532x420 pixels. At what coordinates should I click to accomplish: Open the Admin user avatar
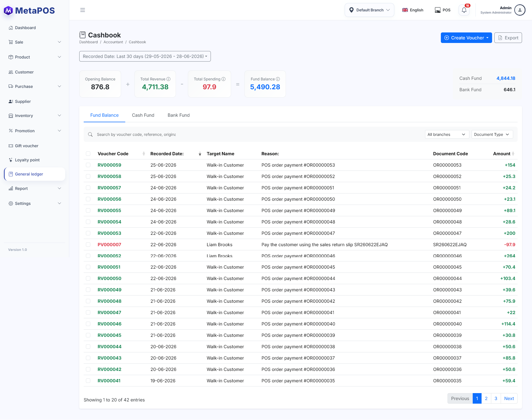click(520, 10)
